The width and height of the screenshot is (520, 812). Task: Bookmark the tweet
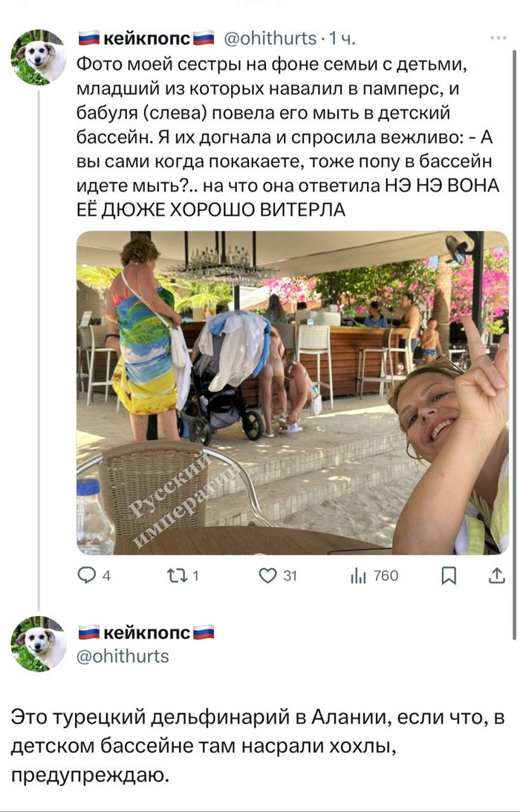[x=449, y=576]
